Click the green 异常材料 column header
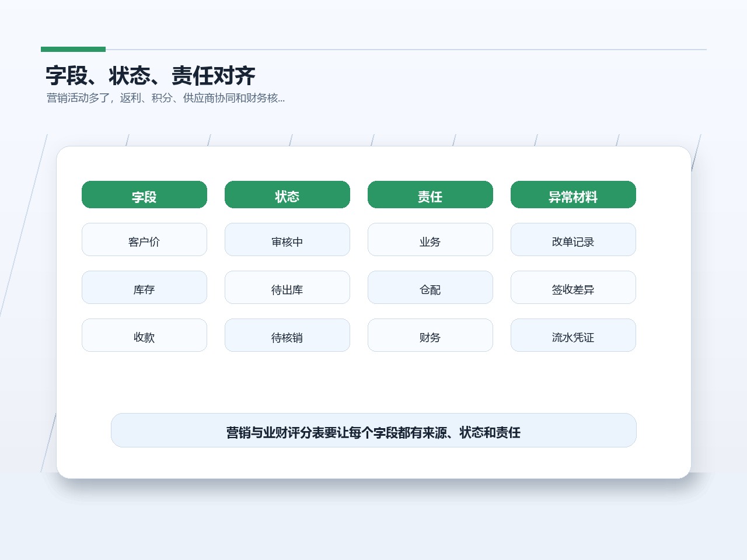This screenshot has width=747, height=560. [x=573, y=195]
